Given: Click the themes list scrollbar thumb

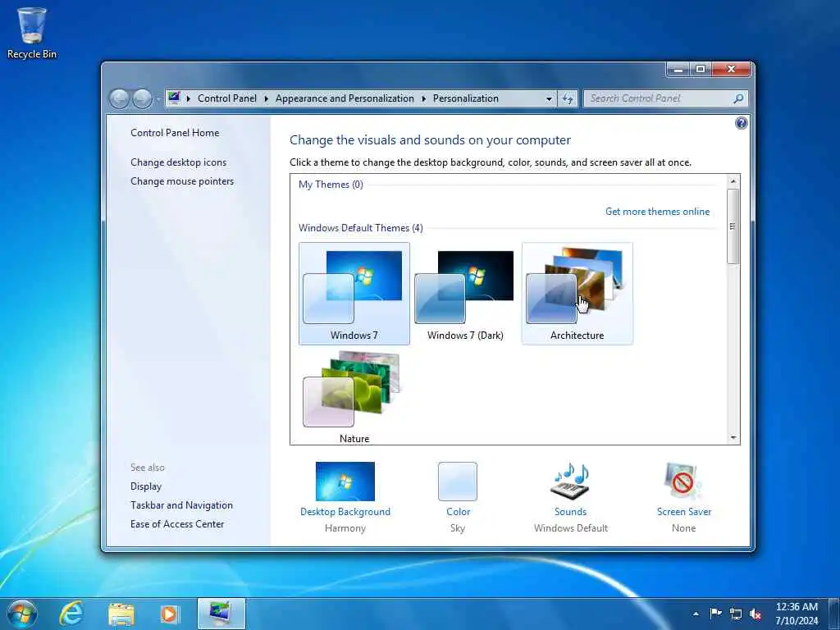Looking at the screenshot, I should [x=733, y=226].
